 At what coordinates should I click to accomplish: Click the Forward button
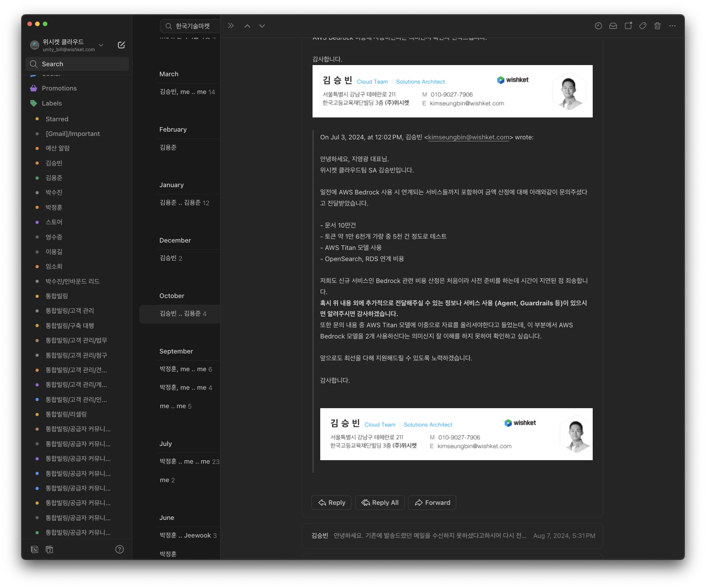(432, 503)
